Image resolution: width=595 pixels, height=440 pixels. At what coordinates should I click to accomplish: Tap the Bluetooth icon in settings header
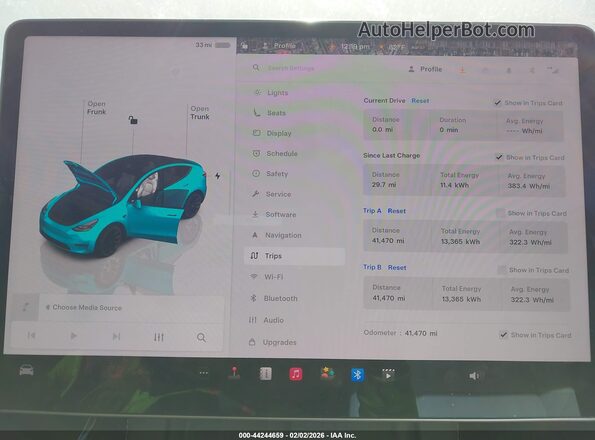tap(532, 71)
